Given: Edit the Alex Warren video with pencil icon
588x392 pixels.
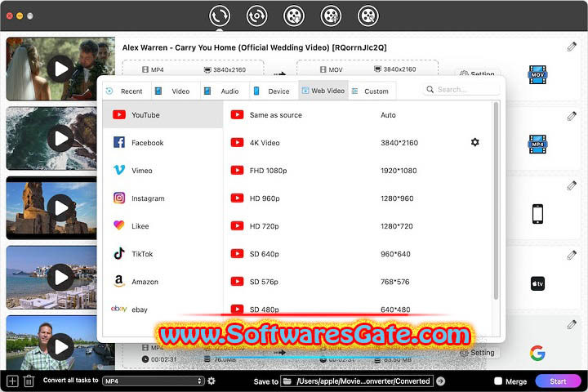Looking at the screenshot, I should [x=572, y=47].
